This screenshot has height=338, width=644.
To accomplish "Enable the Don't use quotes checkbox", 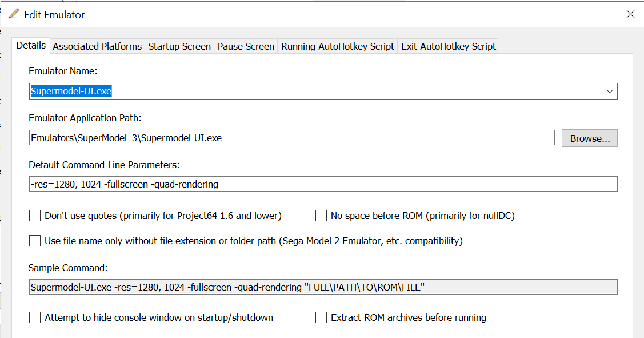I will pos(35,216).
